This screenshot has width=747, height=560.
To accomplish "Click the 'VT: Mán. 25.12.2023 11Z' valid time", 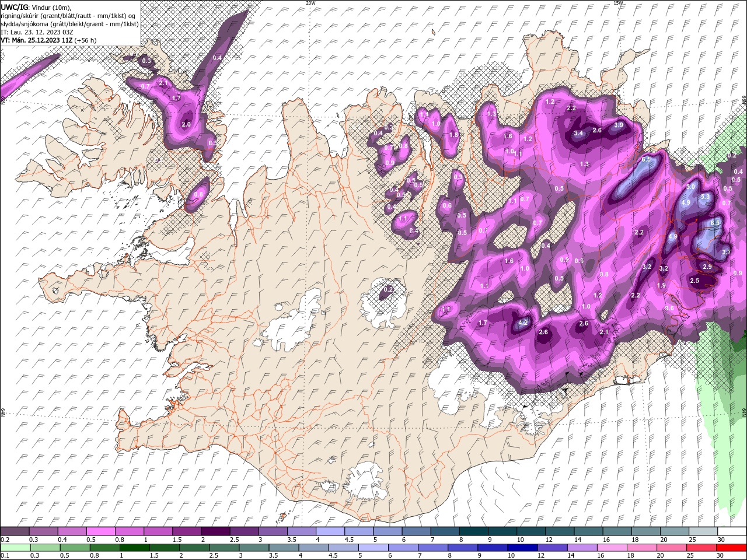I will pyautogui.click(x=36, y=40).
